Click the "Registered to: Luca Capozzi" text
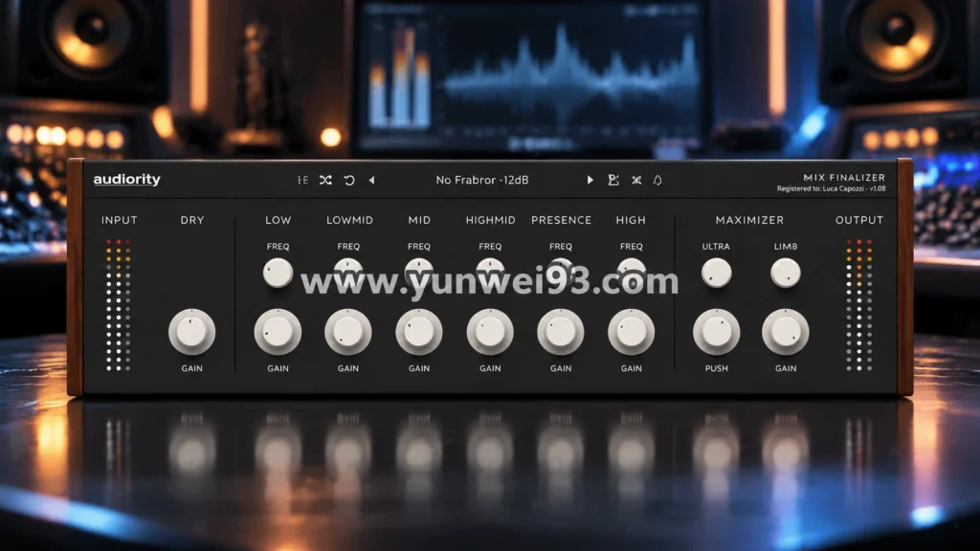 pyautogui.click(x=819, y=188)
